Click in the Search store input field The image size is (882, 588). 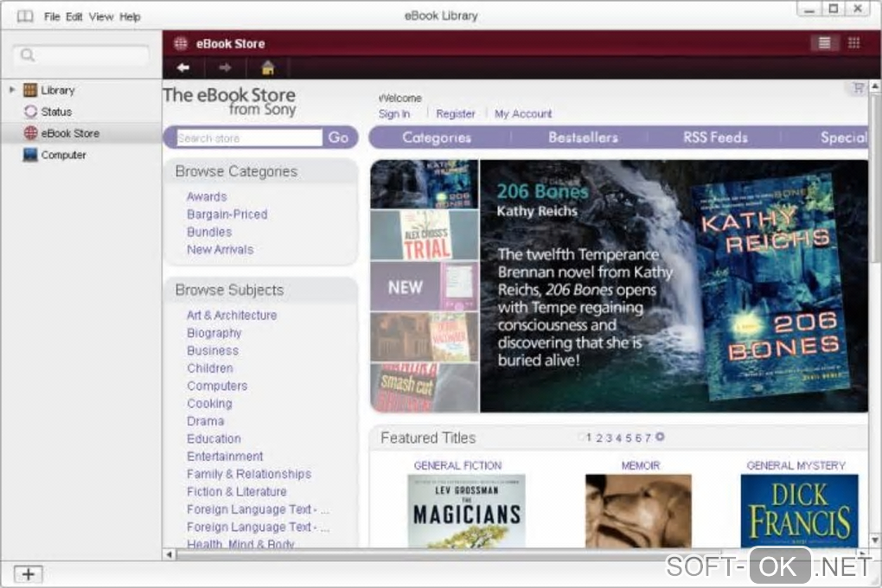click(249, 137)
